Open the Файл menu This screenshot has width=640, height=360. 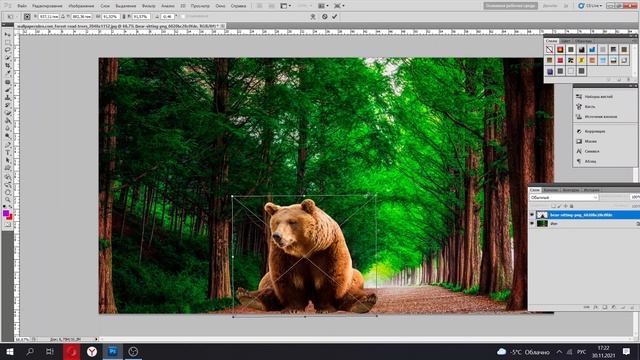(x=22, y=6)
